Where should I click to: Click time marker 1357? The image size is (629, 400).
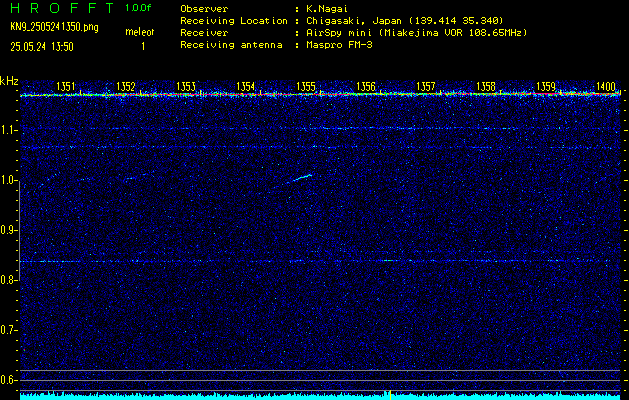(x=426, y=87)
